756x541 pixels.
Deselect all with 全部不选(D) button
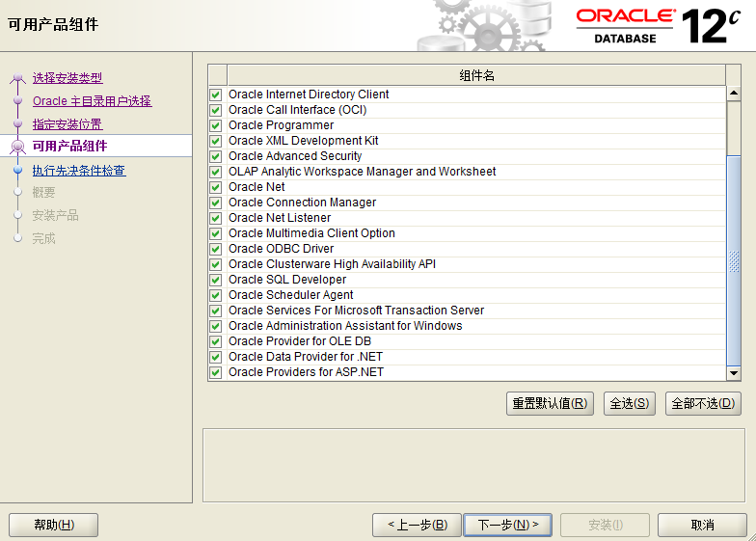[x=703, y=403]
